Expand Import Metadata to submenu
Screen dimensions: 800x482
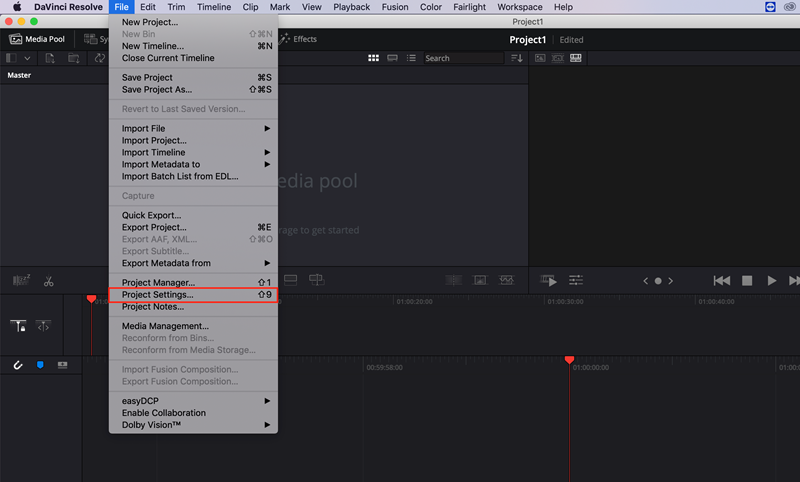(x=193, y=165)
